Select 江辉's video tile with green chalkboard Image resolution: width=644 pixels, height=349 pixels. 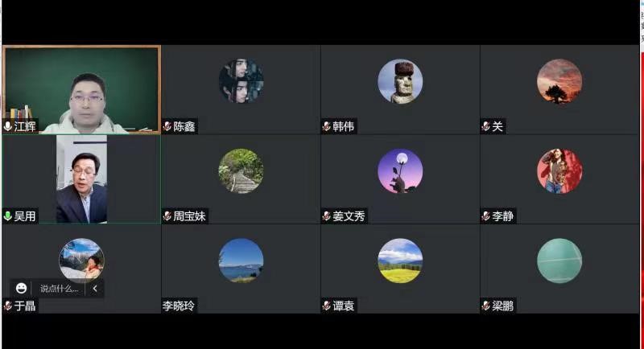81,89
